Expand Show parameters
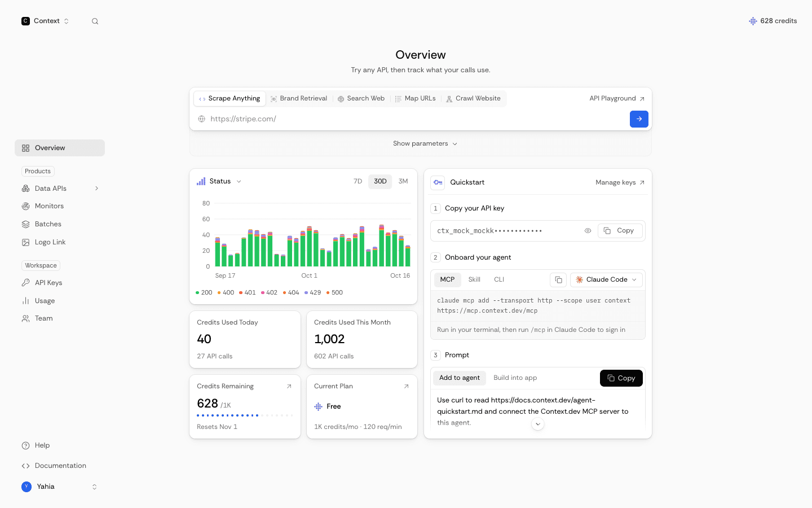This screenshot has height=508, width=812. coord(425,143)
